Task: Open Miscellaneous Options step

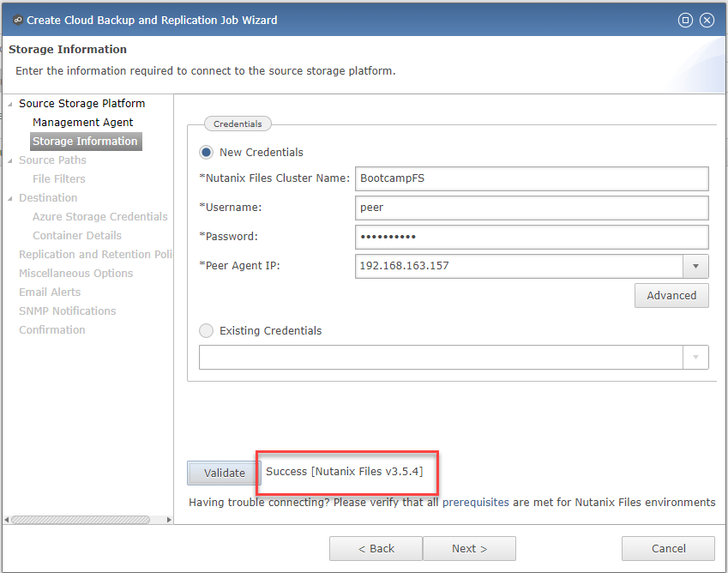Action: point(76,273)
